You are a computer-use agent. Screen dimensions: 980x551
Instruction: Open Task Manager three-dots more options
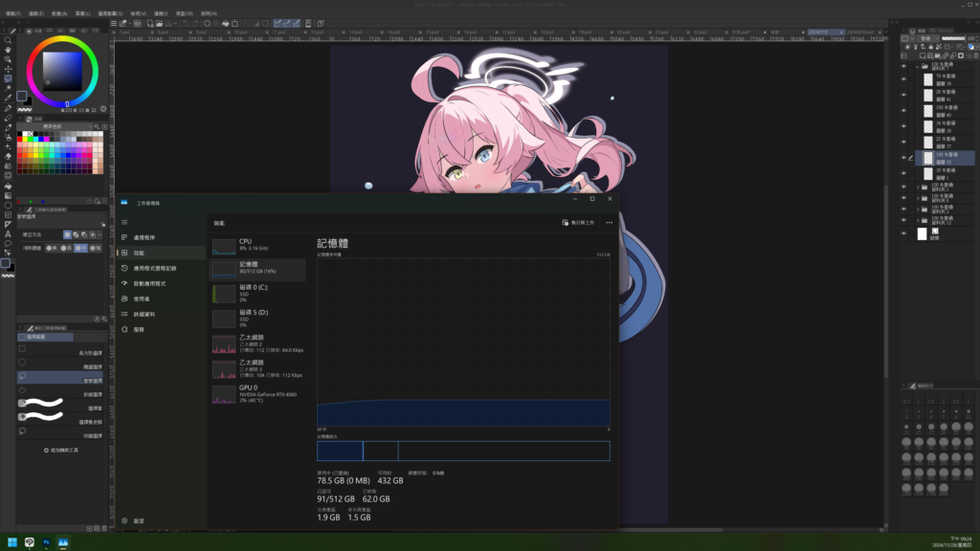[609, 222]
